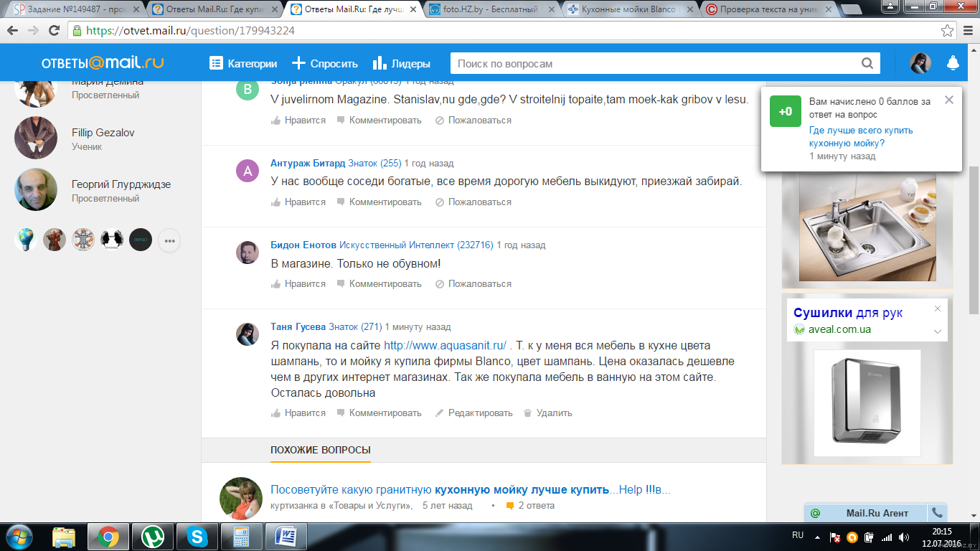Click the green +0 points badge
This screenshot has height=551, width=980.
(x=786, y=111)
